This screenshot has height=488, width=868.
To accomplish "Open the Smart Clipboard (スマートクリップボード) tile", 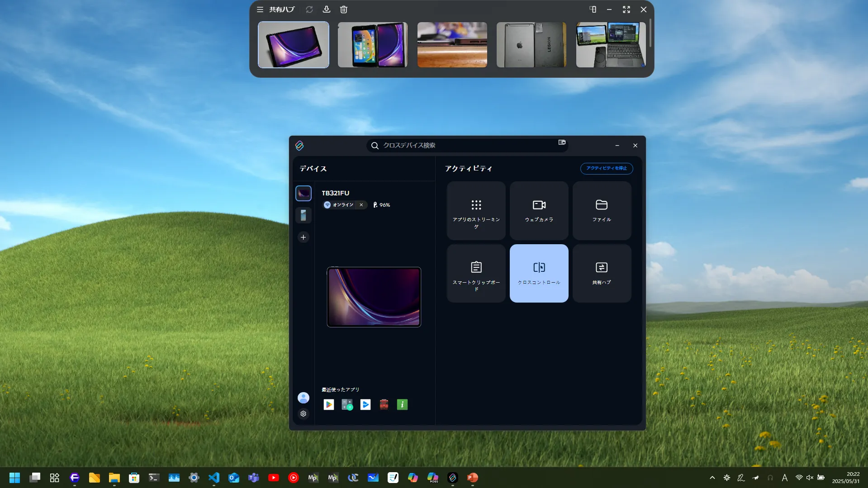I will (476, 274).
